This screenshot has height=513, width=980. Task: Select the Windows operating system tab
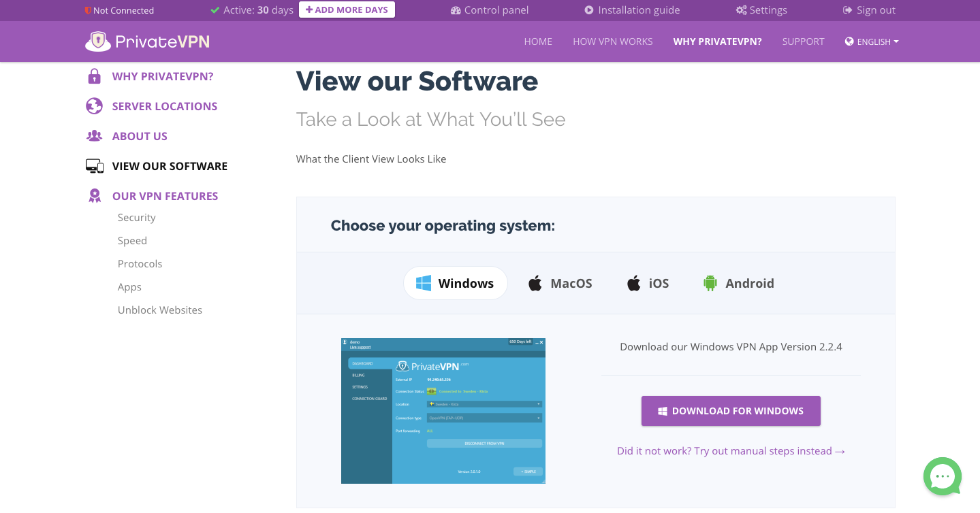[456, 283]
